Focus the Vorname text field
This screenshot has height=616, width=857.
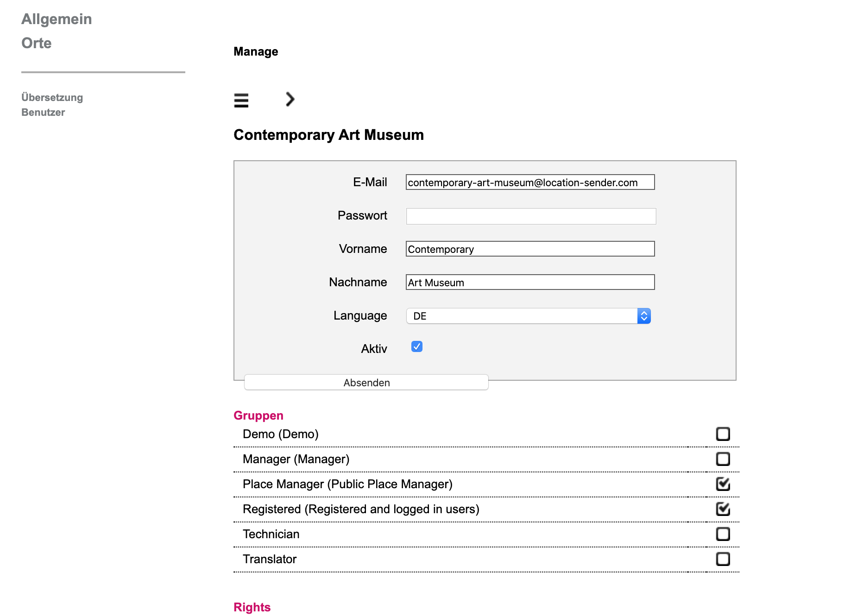click(530, 249)
